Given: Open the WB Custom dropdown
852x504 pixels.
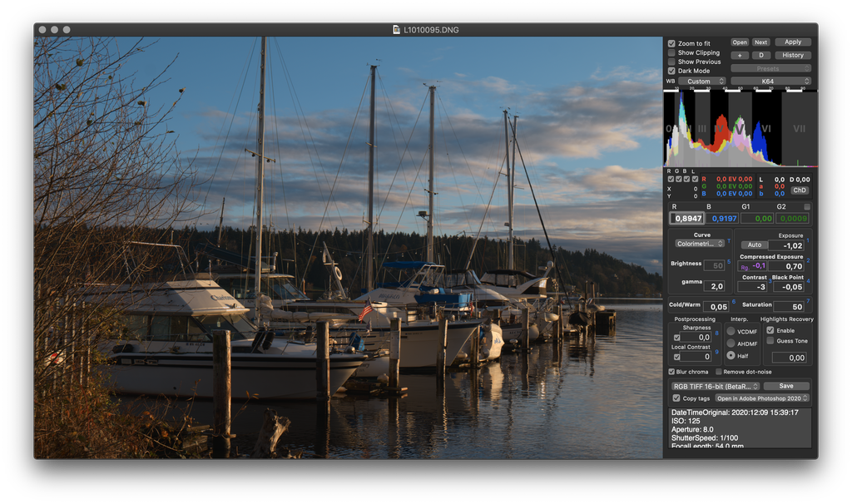Looking at the screenshot, I should tap(702, 82).
